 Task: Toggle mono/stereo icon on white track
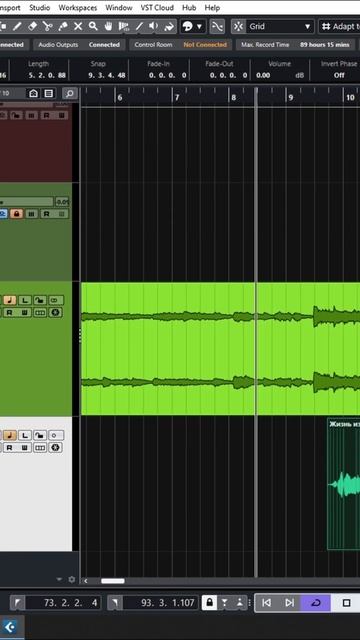tap(56, 435)
